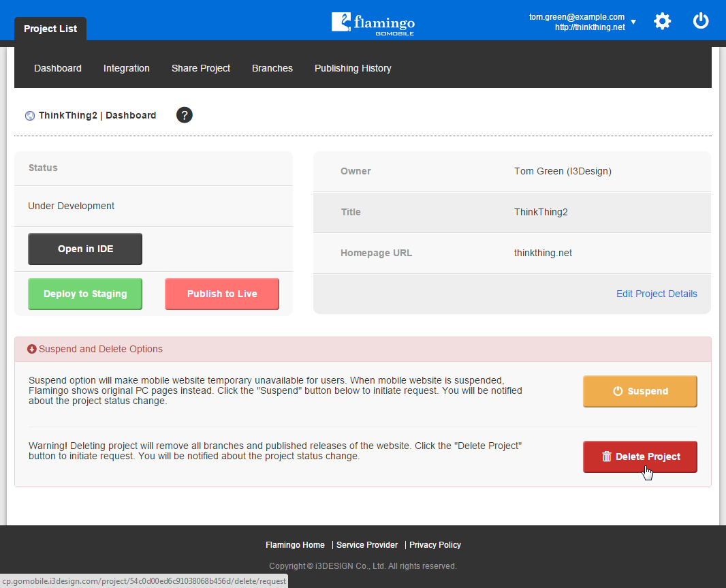The width and height of the screenshot is (726, 588).
Task: View Publishing History
Action: 353,68
